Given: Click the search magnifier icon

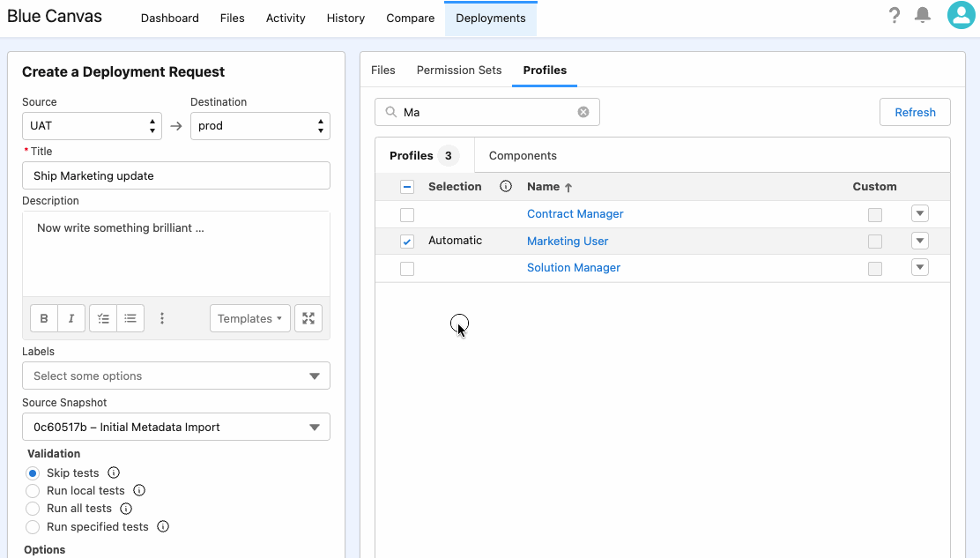Looking at the screenshot, I should 391,112.
